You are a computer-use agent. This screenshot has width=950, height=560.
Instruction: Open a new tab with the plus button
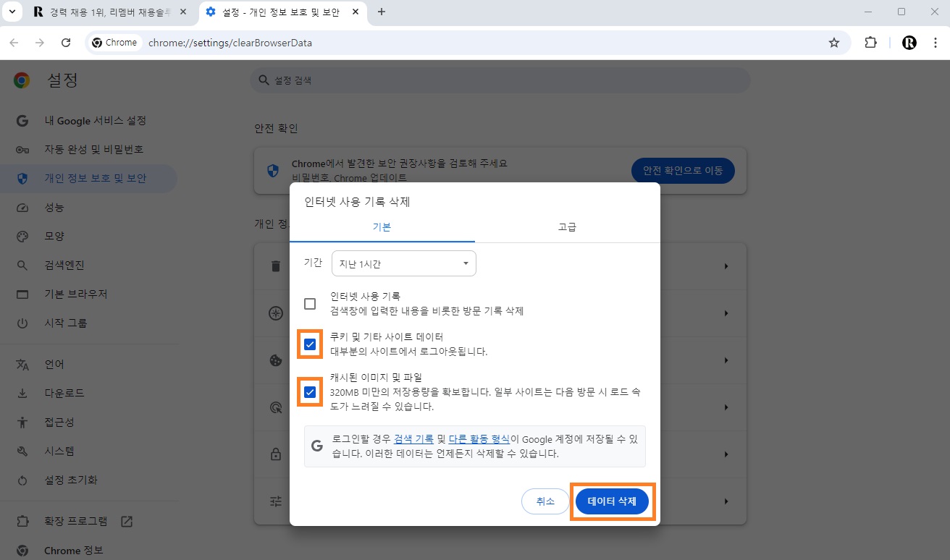point(382,12)
